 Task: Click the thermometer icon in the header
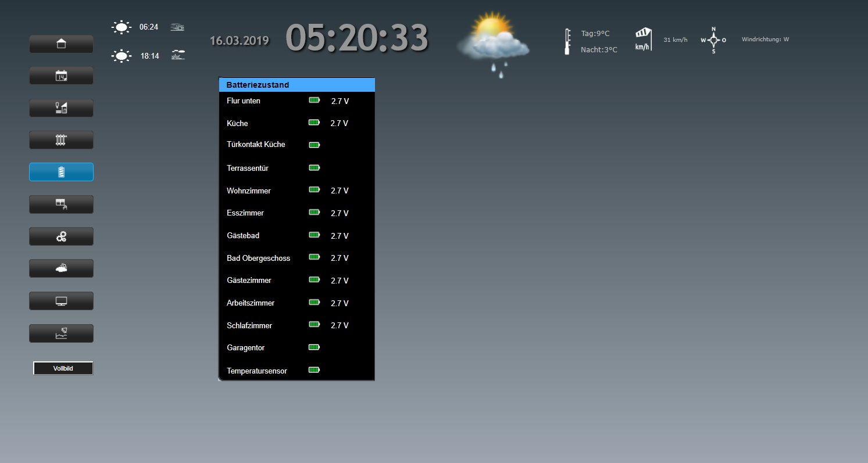[567, 42]
